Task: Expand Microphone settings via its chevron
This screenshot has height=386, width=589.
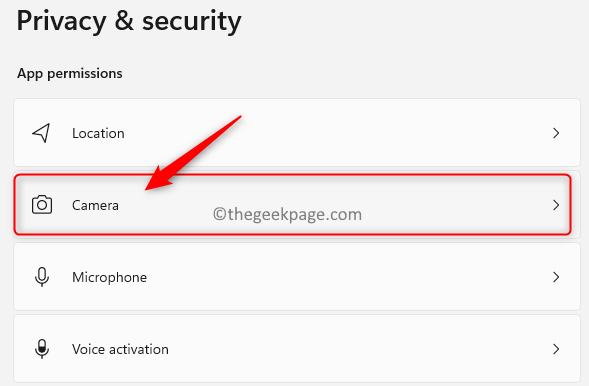Action: (x=556, y=277)
